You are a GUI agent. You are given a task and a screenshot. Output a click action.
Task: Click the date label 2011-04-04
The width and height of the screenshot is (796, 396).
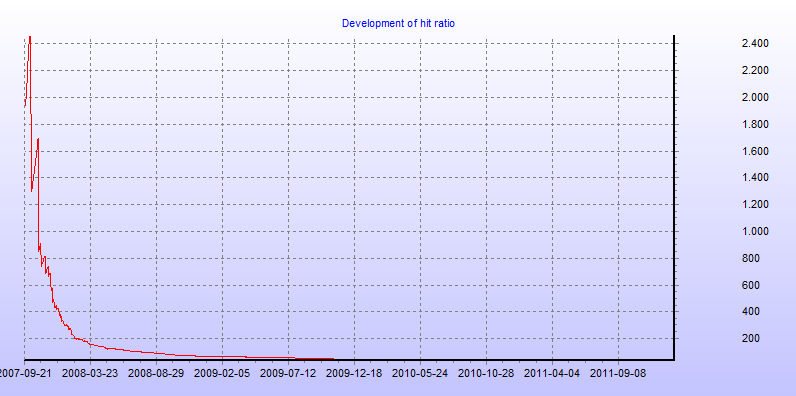point(552,373)
